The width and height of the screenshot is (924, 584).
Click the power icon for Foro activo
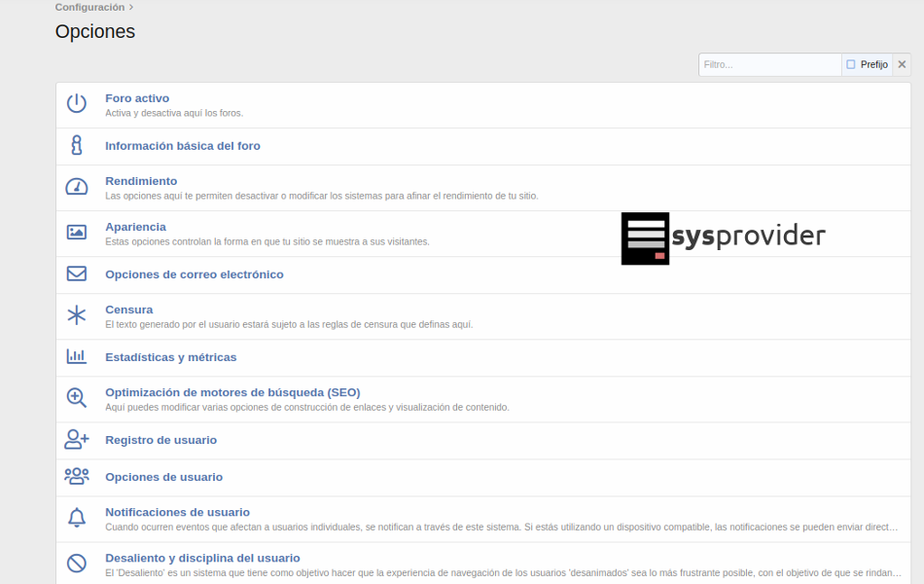[77, 104]
